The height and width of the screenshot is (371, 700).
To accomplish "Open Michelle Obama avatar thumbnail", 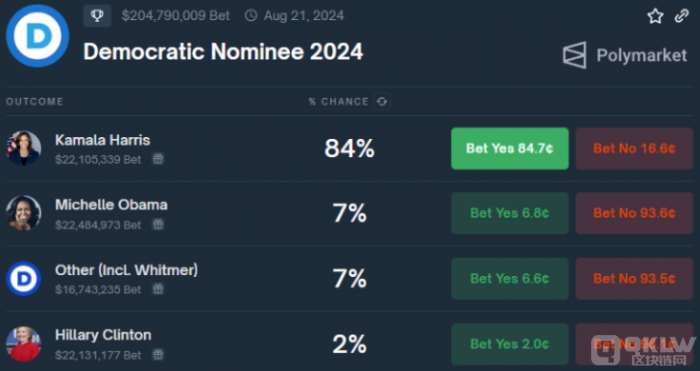I will [24, 213].
